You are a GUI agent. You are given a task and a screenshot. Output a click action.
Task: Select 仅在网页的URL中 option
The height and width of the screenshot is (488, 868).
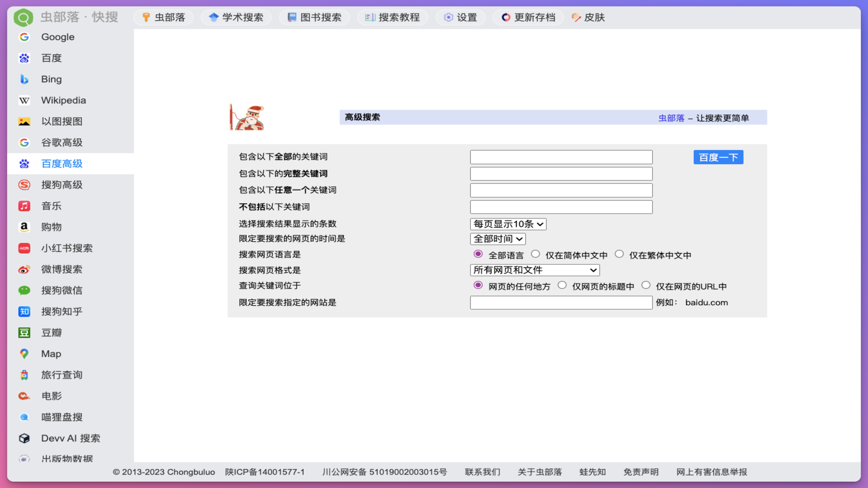coord(646,284)
